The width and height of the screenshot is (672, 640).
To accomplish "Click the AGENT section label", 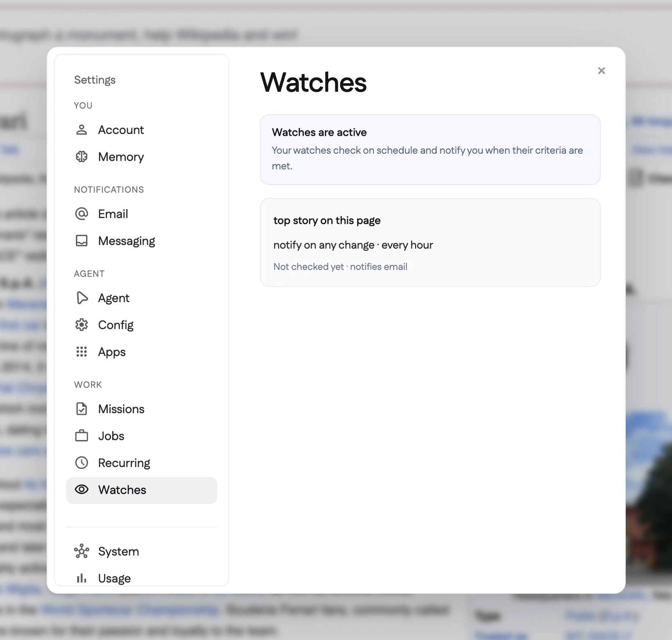I will tap(89, 274).
